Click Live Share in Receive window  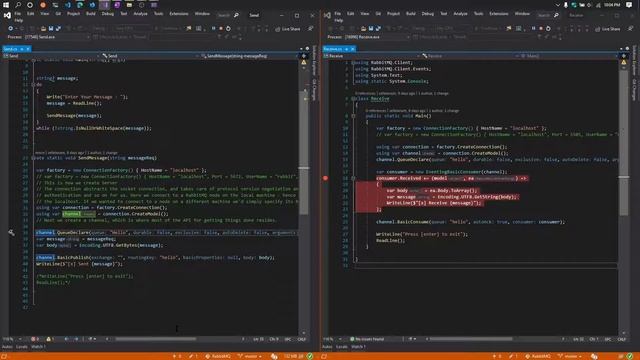(608, 29)
